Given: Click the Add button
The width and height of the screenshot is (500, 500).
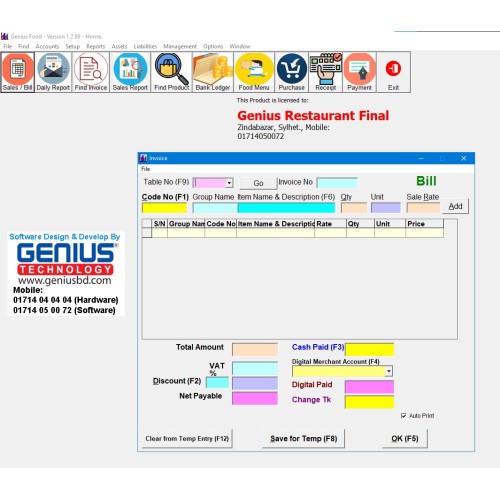Looking at the screenshot, I should 455,206.
